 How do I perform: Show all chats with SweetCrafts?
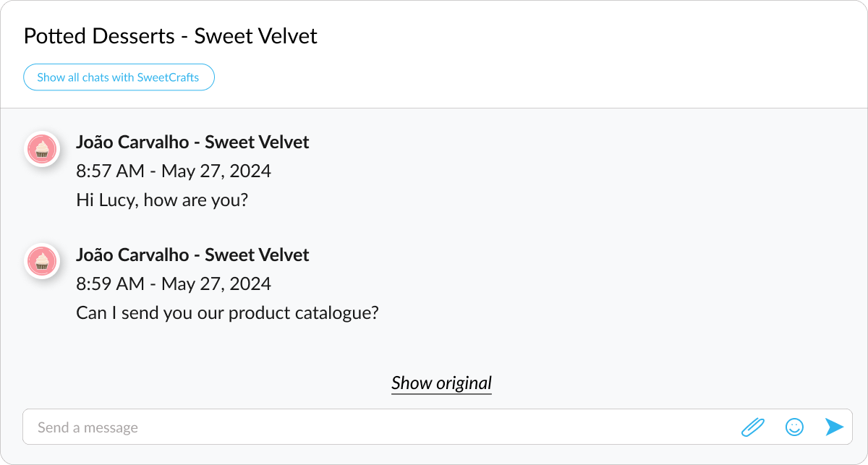119,77
